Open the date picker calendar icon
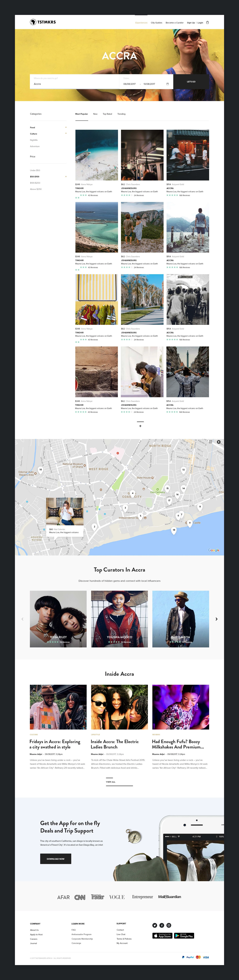The image size is (239, 980). (x=167, y=84)
